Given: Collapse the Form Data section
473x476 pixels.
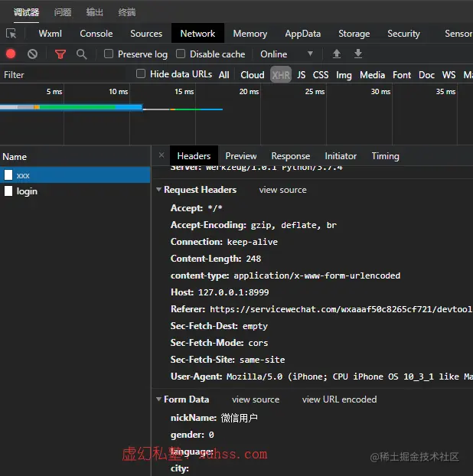Looking at the screenshot, I should 158,399.
